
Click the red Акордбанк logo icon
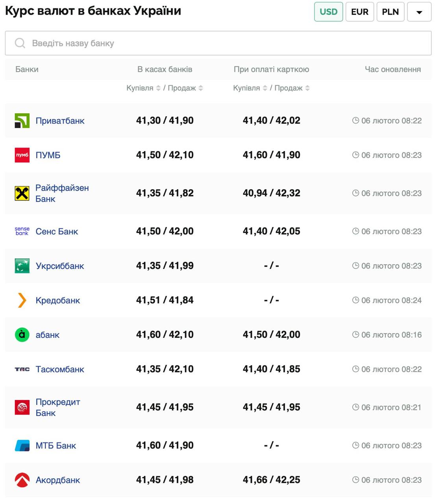(22, 480)
